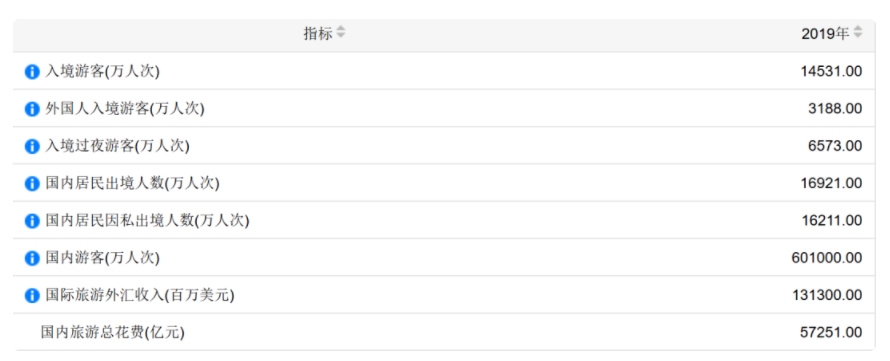Select the 入境游客(万人次) indicator label
The image size is (890, 361).
pos(103,72)
